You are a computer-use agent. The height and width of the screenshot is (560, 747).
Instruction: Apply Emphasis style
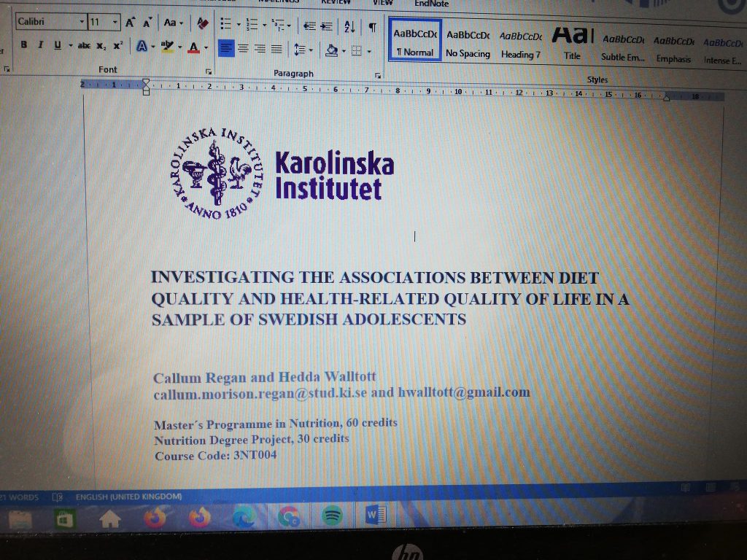(x=673, y=50)
